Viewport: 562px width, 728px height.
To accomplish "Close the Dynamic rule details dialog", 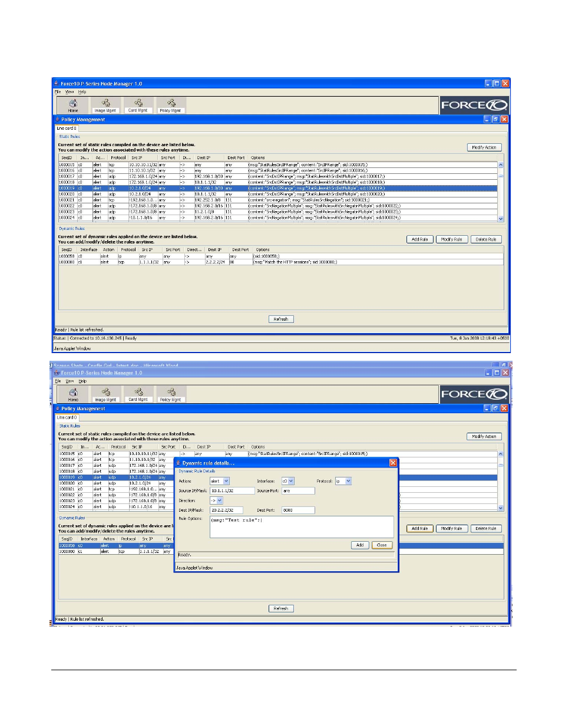I will 394,463.
